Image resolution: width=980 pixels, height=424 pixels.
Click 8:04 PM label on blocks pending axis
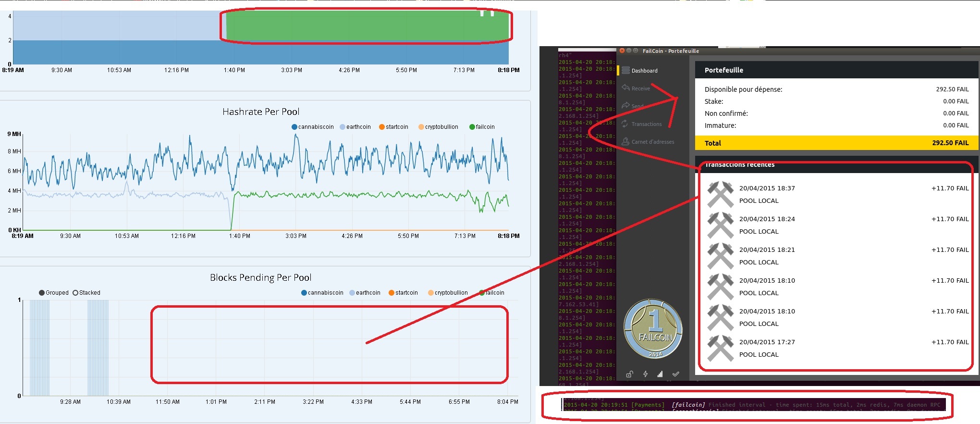click(508, 402)
